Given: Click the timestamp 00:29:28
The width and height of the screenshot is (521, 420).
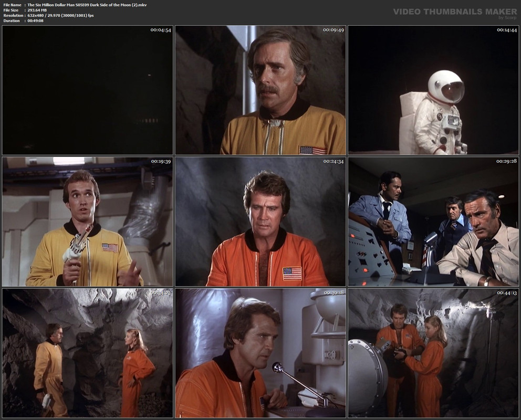Looking at the screenshot, I should [507, 161].
